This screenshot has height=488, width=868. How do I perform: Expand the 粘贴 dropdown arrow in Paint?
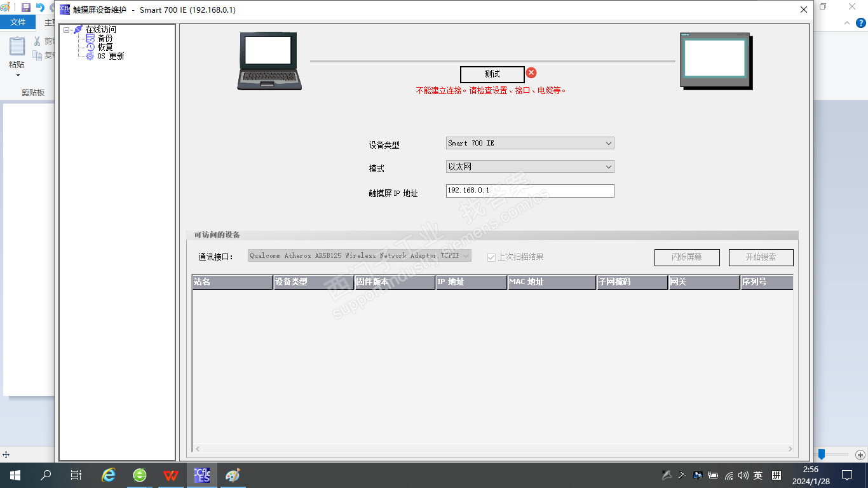click(17, 76)
